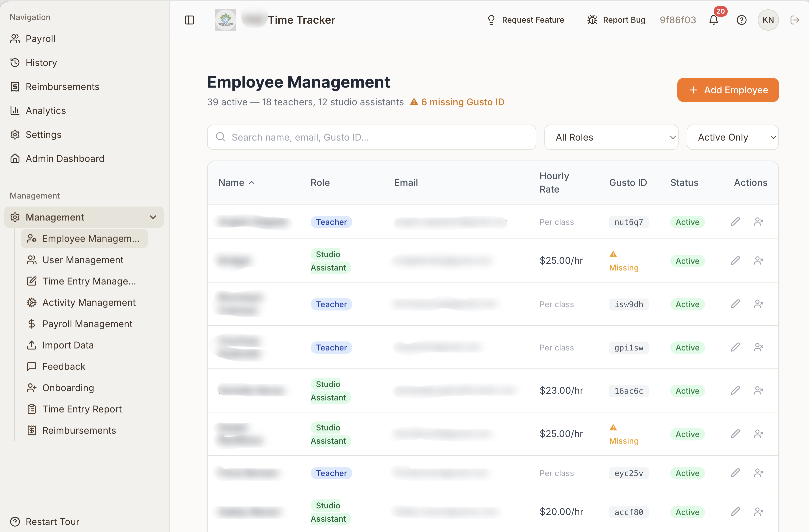The height and width of the screenshot is (532, 809).
Task: Go to History
Action: (33, 63)
